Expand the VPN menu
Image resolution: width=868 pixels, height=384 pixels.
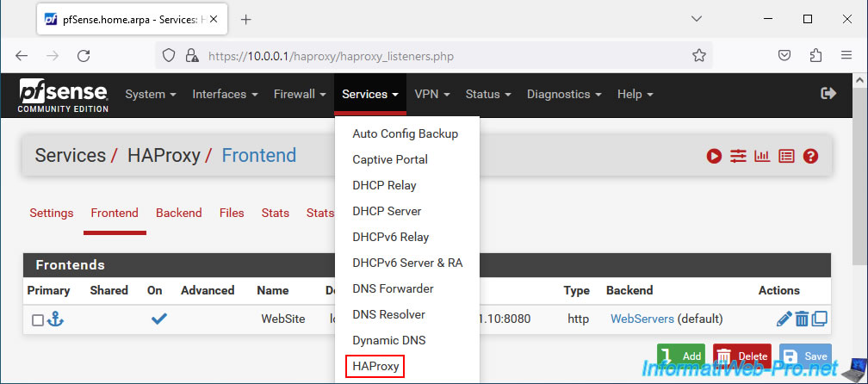tap(431, 94)
